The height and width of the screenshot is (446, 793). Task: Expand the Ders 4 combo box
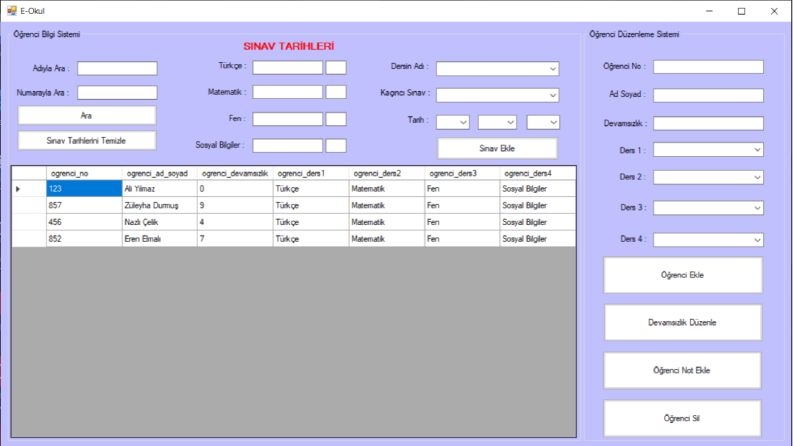(x=708, y=240)
